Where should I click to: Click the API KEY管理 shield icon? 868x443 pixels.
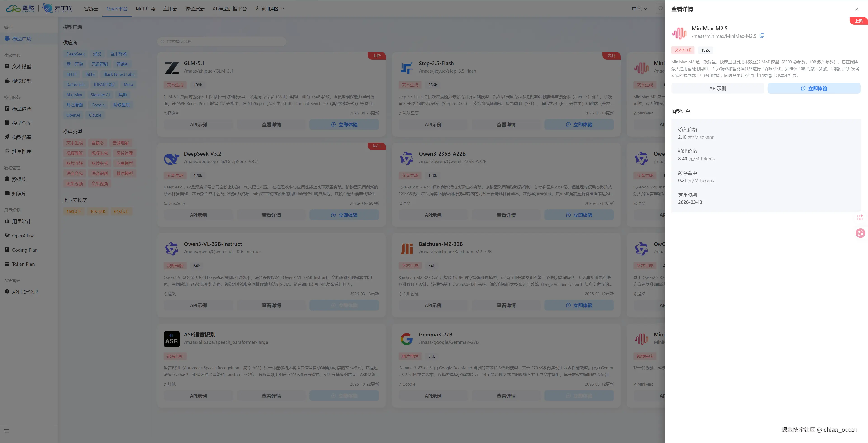click(7, 292)
